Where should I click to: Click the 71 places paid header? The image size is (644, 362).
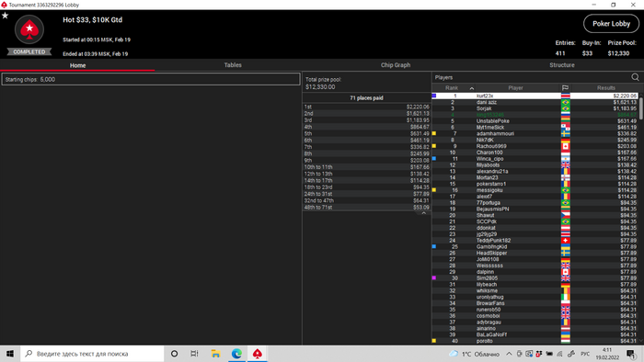(x=366, y=98)
